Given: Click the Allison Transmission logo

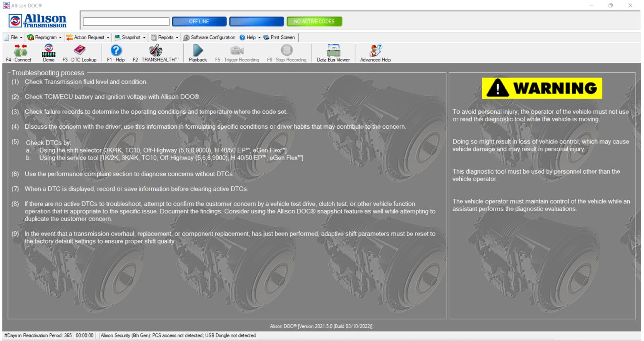Looking at the screenshot, I should (x=38, y=21).
